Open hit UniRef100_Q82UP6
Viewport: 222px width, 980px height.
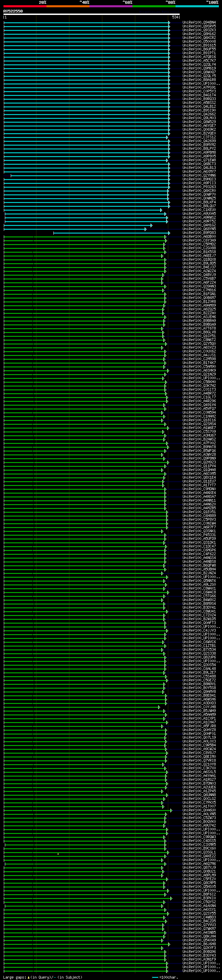[199, 657]
